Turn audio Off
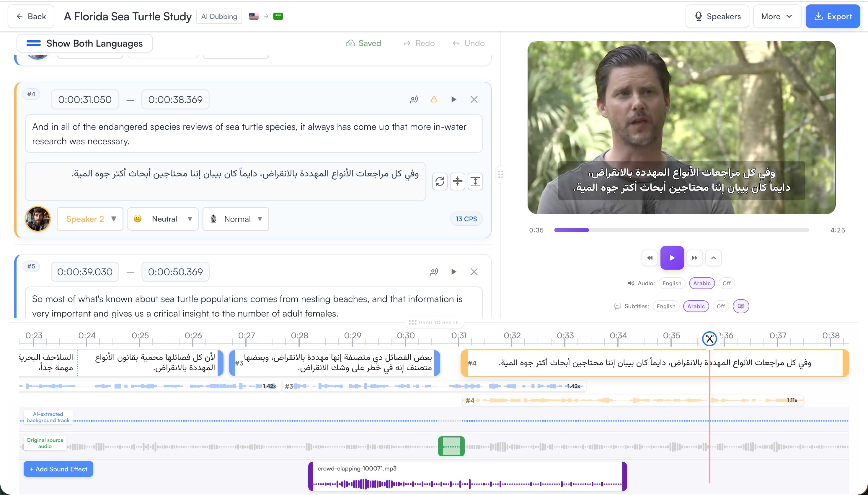Image resolution: width=868 pixels, height=495 pixels. (x=727, y=283)
